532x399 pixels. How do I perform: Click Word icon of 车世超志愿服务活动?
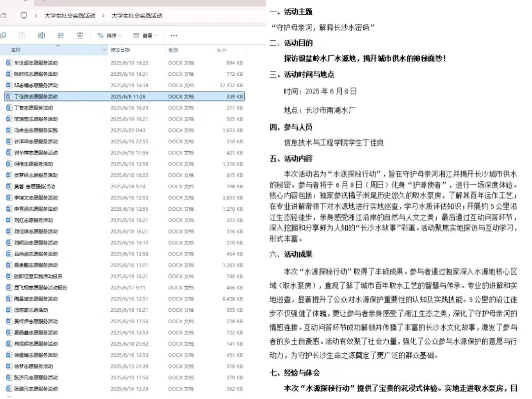9,63
